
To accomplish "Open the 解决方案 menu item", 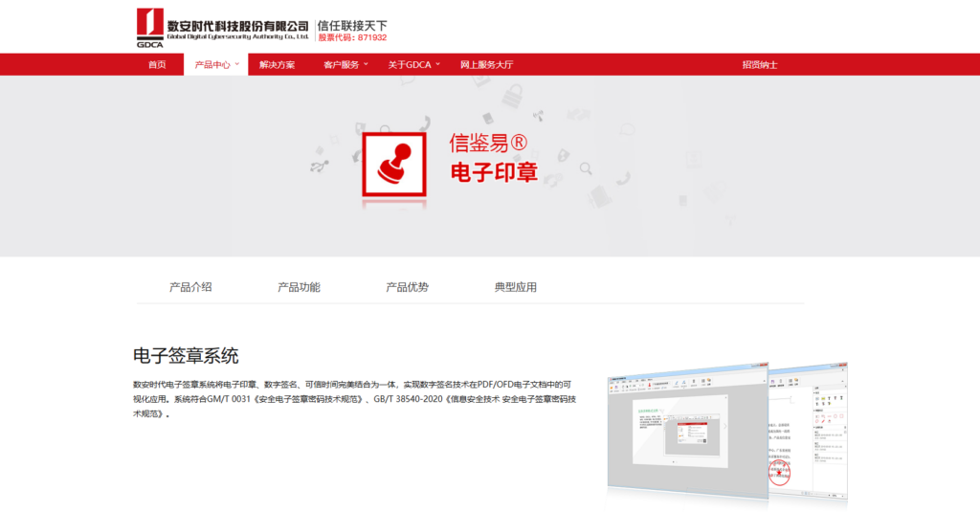I will tap(277, 64).
